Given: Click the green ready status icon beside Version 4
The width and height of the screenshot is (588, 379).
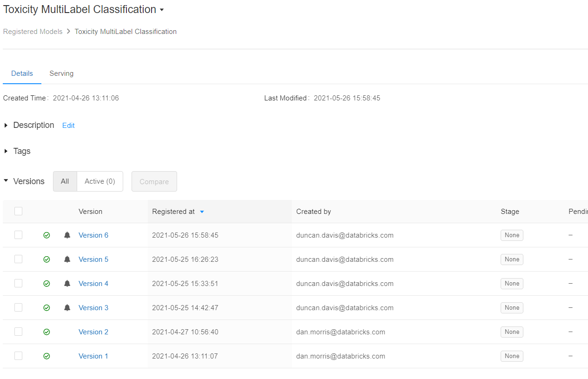Looking at the screenshot, I should tap(46, 283).
